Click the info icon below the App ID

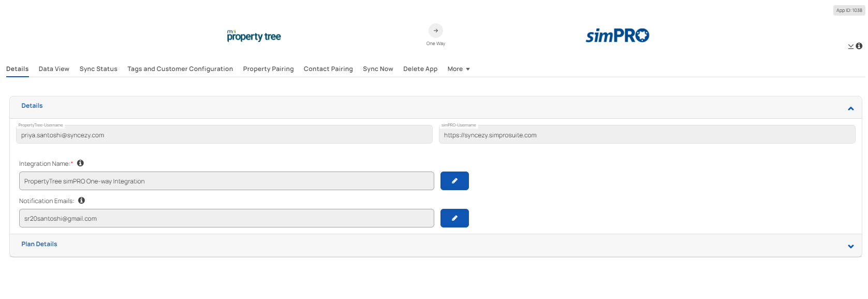pos(859,46)
